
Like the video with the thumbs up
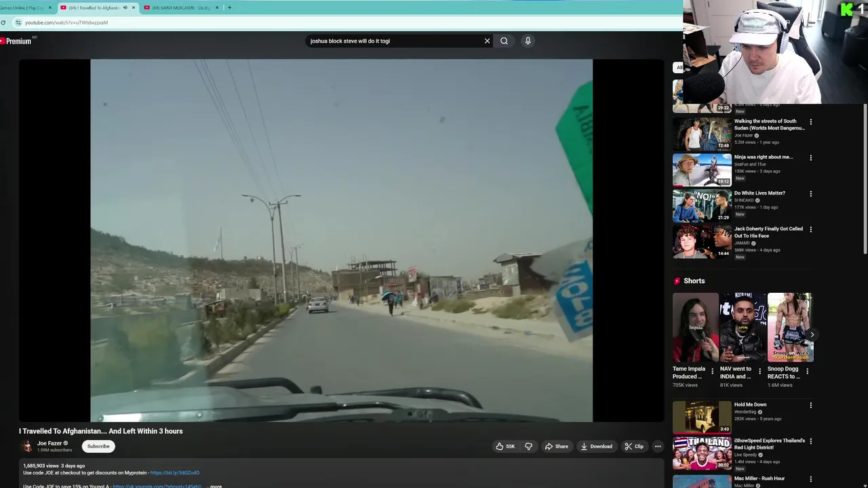505,446
